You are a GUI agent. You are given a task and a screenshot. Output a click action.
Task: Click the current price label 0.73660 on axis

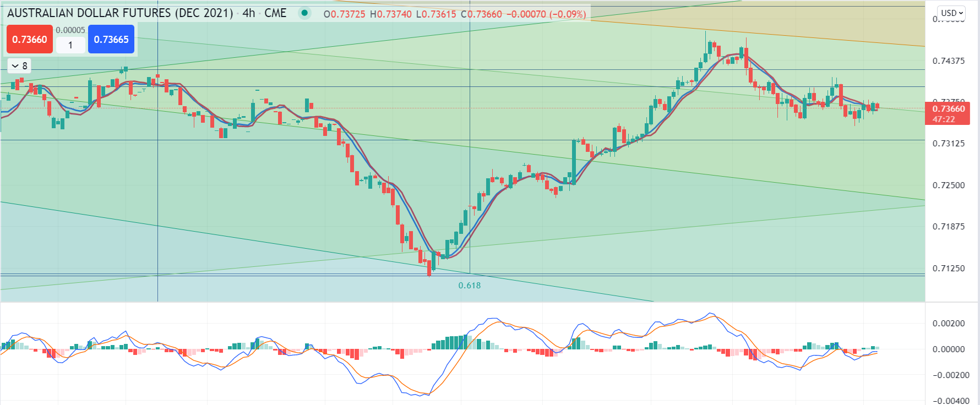coord(948,109)
